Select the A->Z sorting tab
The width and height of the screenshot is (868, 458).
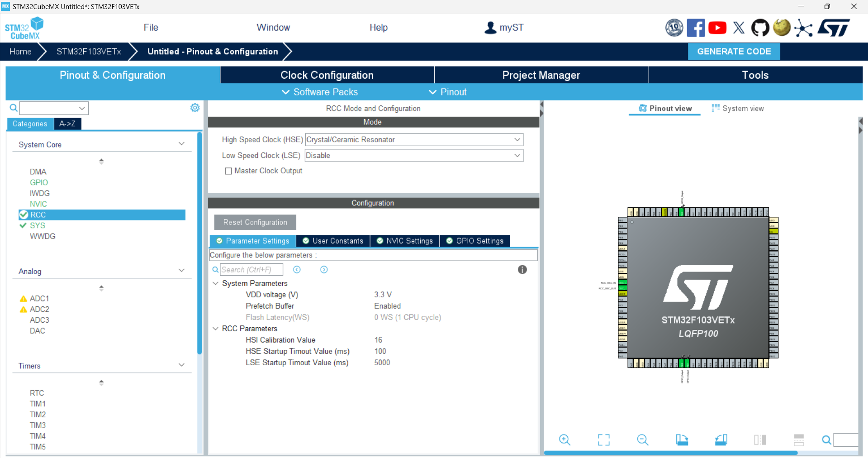pyautogui.click(x=67, y=124)
